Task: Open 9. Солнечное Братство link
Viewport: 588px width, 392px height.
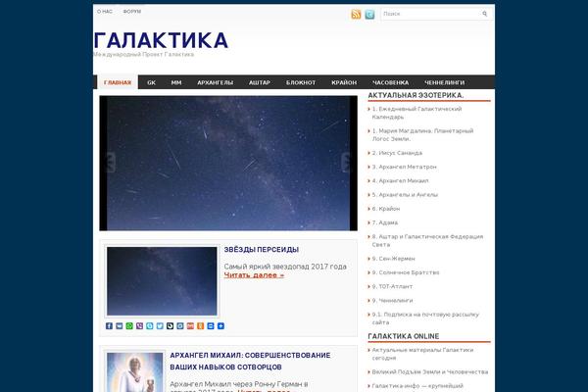Action: [x=406, y=272]
